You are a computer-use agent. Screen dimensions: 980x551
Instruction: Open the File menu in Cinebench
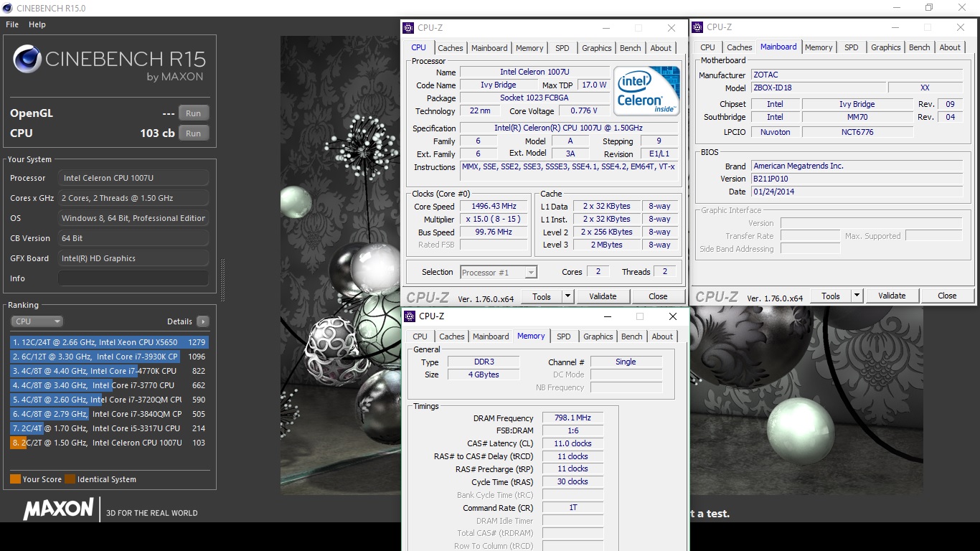click(12, 24)
